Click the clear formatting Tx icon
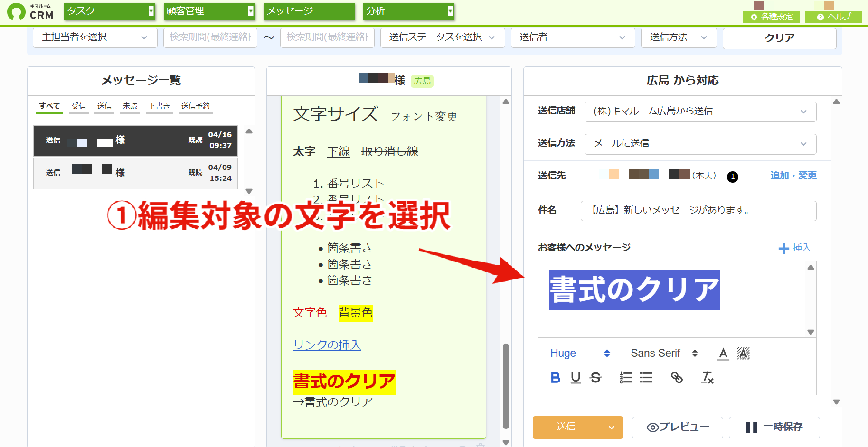Image resolution: width=868 pixels, height=447 pixels. click(708, 377)
